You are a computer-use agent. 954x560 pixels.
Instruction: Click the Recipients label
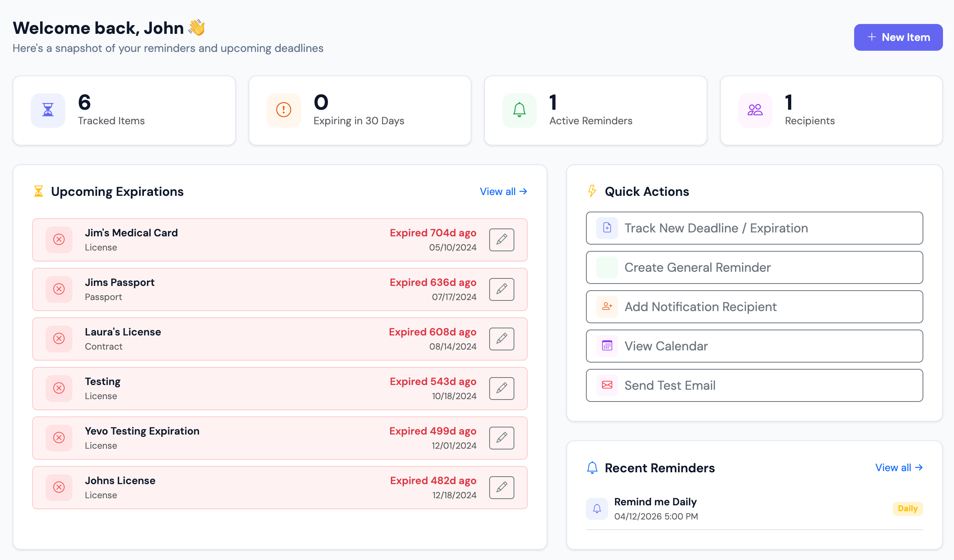[x=810, y=121]
